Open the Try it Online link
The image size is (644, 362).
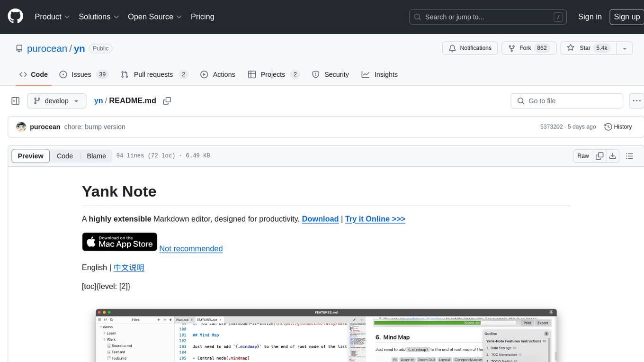[x=375, y=219]
